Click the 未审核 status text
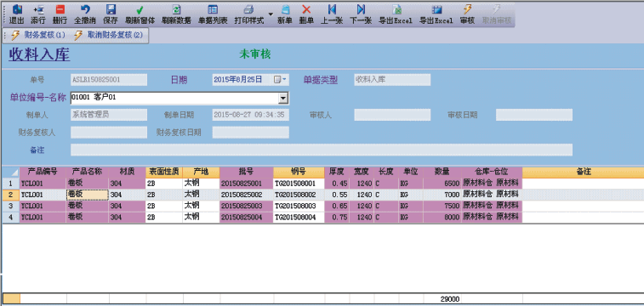 255,54
